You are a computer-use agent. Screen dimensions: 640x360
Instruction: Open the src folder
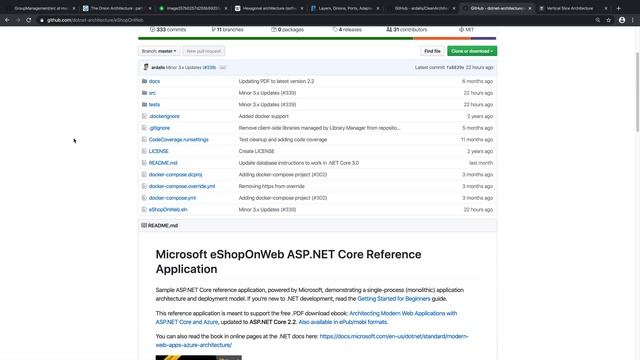click(152, 93)
